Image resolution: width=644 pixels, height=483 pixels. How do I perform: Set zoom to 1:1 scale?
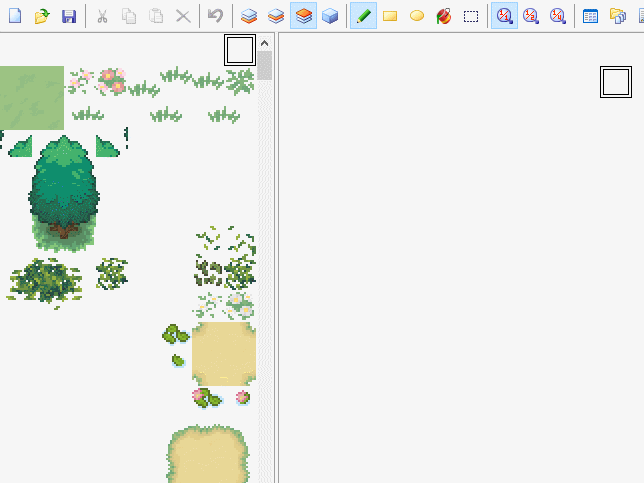[x=505, y=16]
